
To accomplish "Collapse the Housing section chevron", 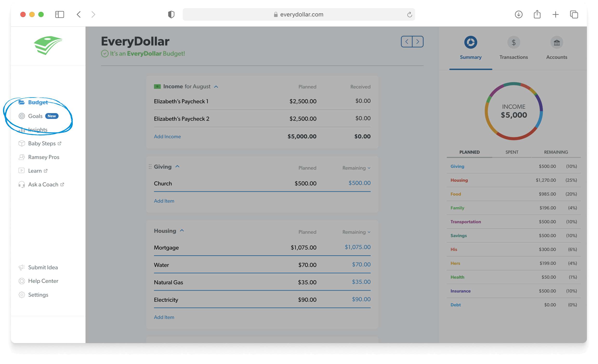I will click(x=182, y=231).
